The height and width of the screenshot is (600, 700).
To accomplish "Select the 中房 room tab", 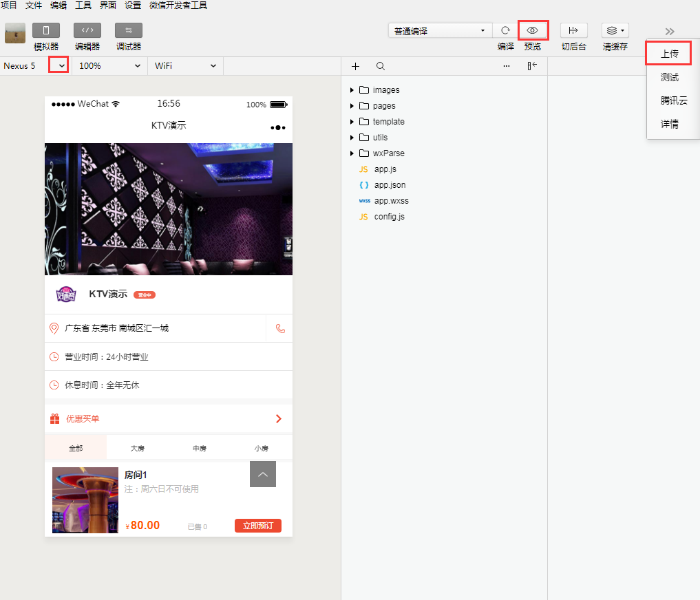I will point(200,448).
